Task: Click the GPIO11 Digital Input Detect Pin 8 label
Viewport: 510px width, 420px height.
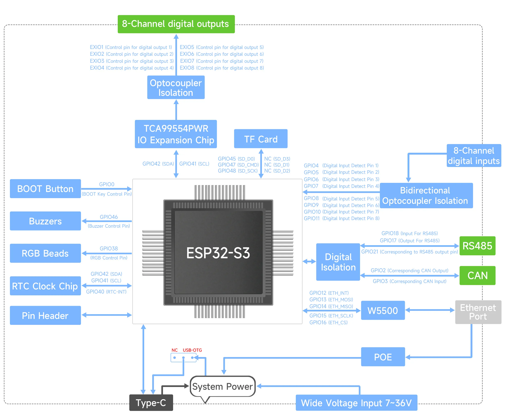Action: pos(341,219)
